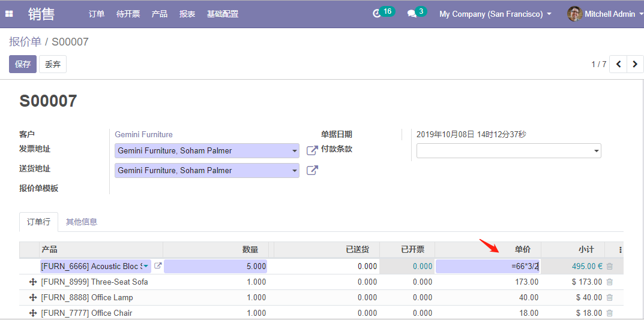Expand the payment terms dropdown

point(596,152)
